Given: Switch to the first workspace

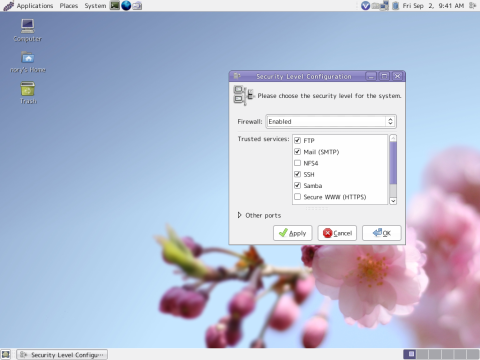Looking at the screenshot, I should click(409, 354).
